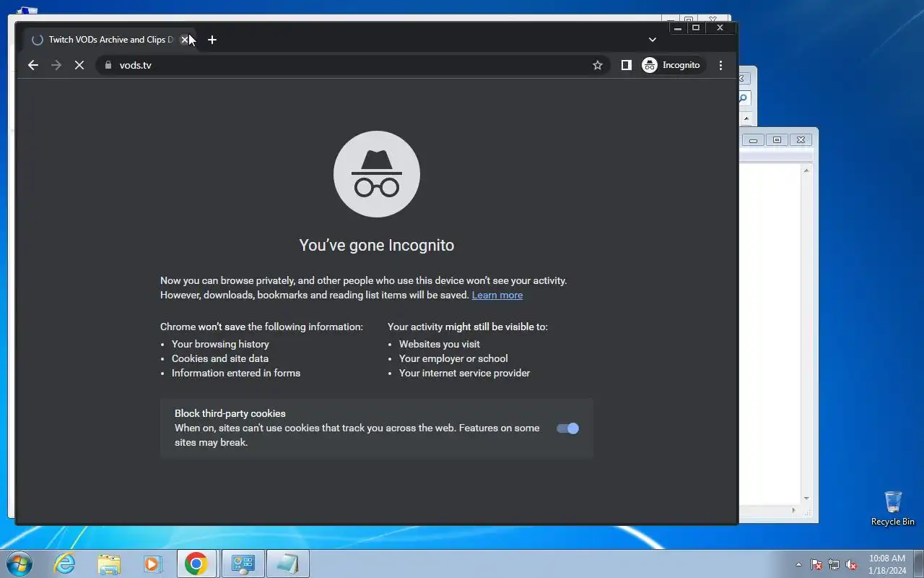Click scroll down arrow in background white window
This screenshot has height=578, width=924.
click(807, 499)
